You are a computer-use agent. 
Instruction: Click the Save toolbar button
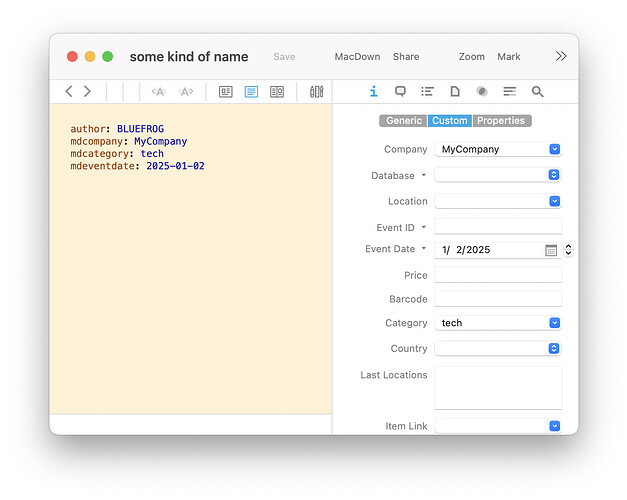point(284,57)
